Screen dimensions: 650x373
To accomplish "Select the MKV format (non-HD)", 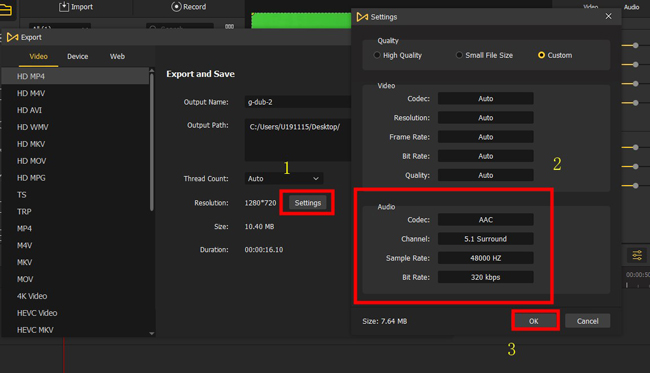I will [75, 262].
